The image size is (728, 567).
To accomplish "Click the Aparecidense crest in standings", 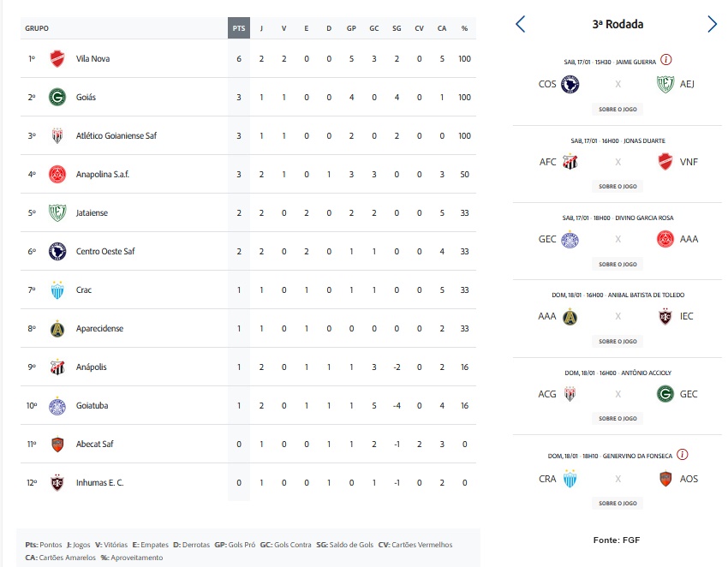I will 57,328.
